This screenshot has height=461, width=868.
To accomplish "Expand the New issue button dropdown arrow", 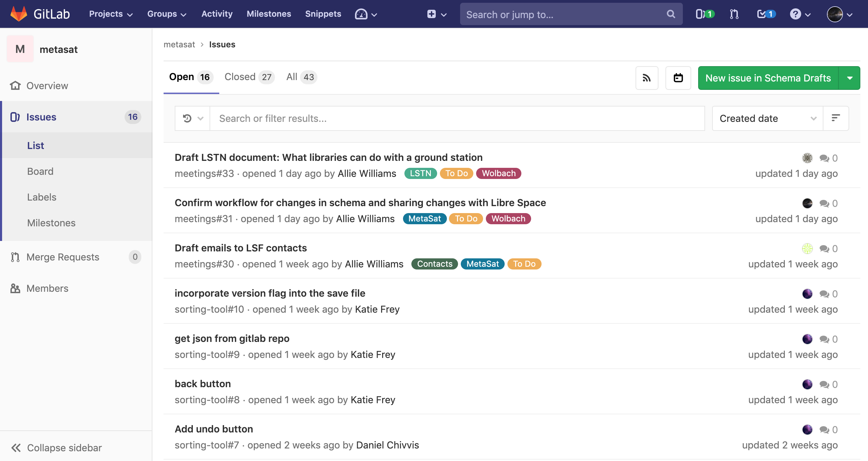I will (x=850, y=78).
